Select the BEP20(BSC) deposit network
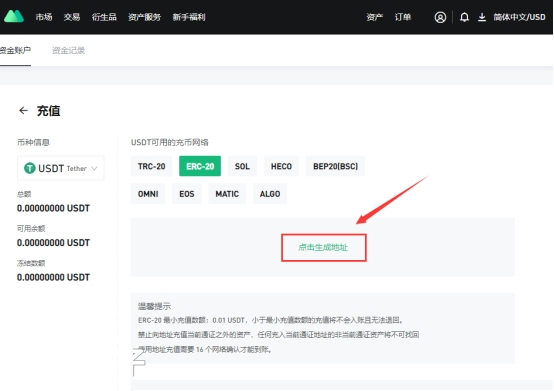The width and height of the screenshot is (554, 391). click(335, 166)
